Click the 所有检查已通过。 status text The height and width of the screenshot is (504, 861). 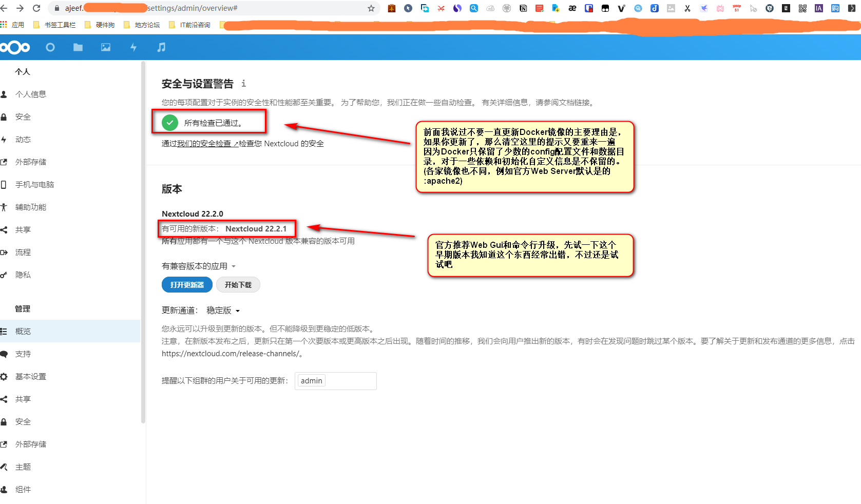coord(214,123)
